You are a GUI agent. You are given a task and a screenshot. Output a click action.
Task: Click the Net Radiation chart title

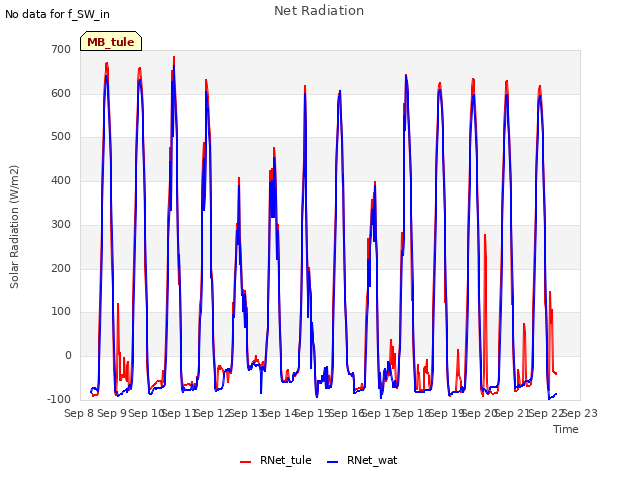point(319,11)
